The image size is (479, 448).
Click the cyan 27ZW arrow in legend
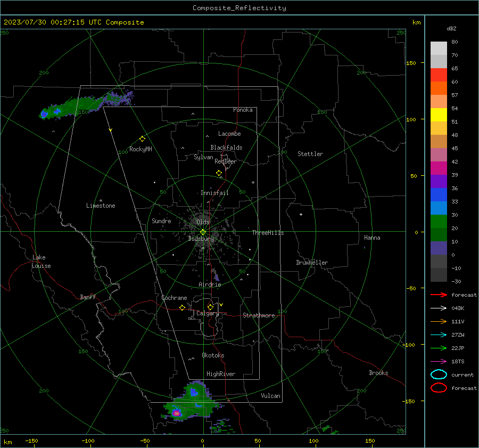(439, 335)
